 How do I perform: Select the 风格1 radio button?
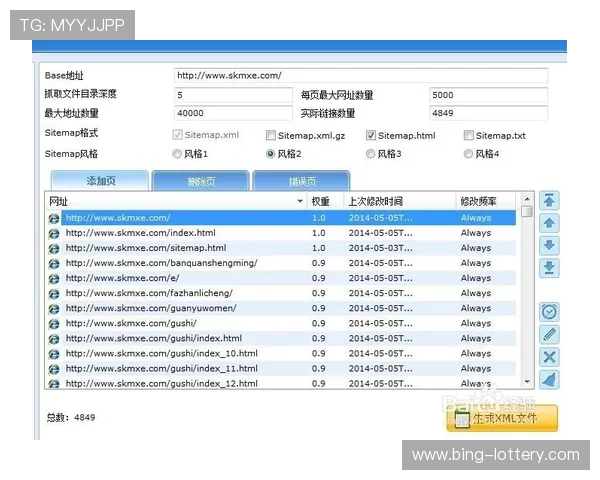(x=177, y=154)
